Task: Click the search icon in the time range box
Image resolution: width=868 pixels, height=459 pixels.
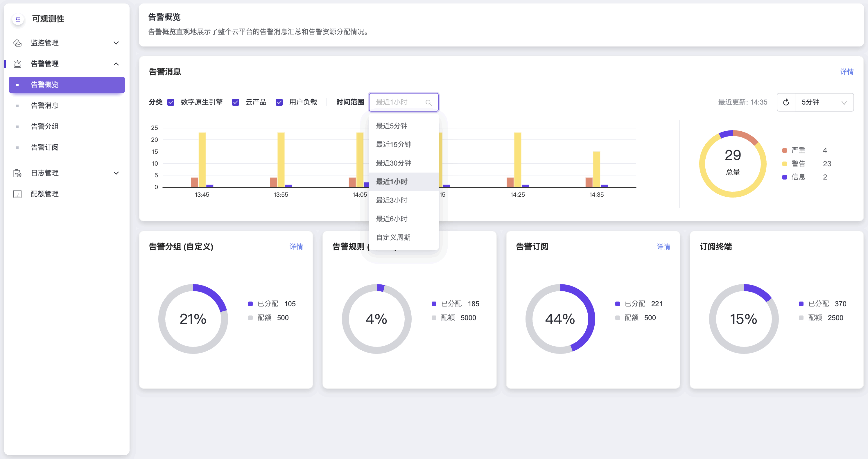Action: 428,103
